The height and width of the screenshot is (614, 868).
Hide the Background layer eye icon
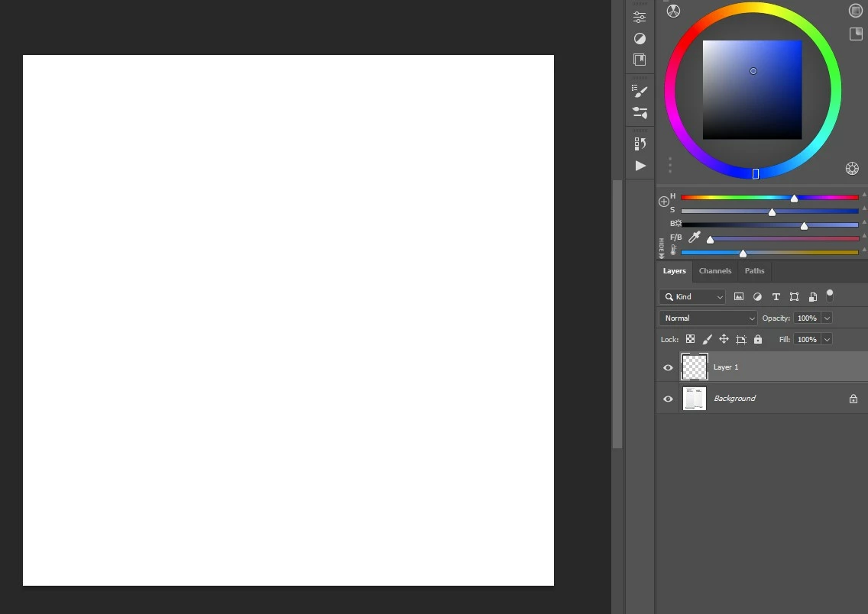tap(668, 399)
